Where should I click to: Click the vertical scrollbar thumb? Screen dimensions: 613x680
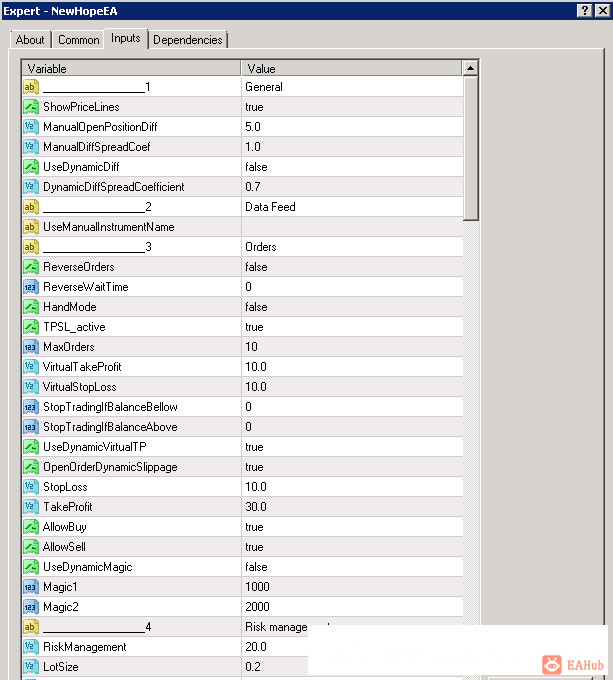point(470,148)
